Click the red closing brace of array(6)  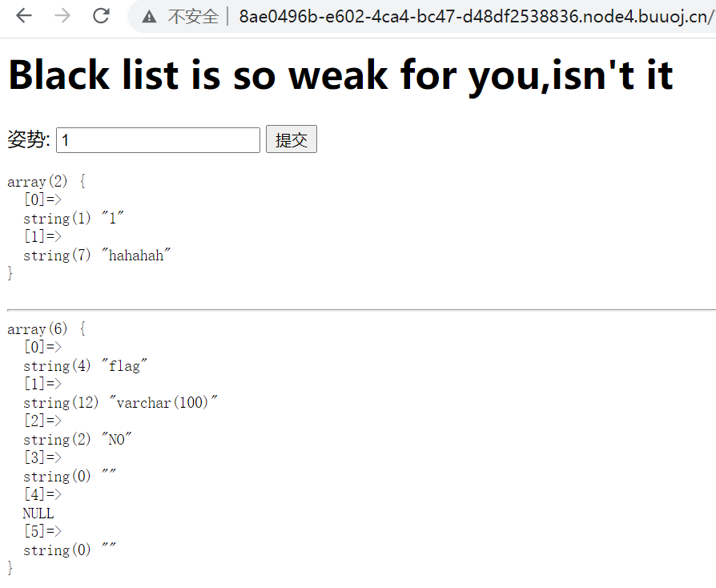pyautogui.click(x=10, y=569)
